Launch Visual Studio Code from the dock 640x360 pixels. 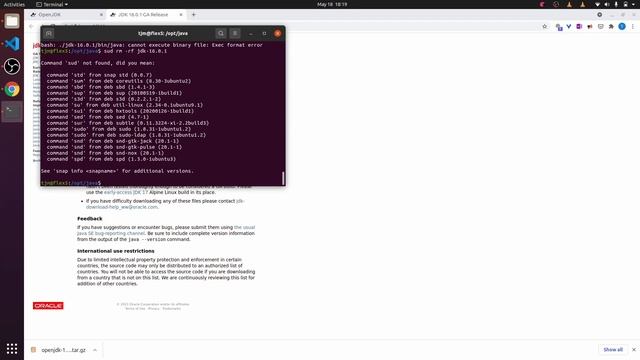(x=12, y=44)
